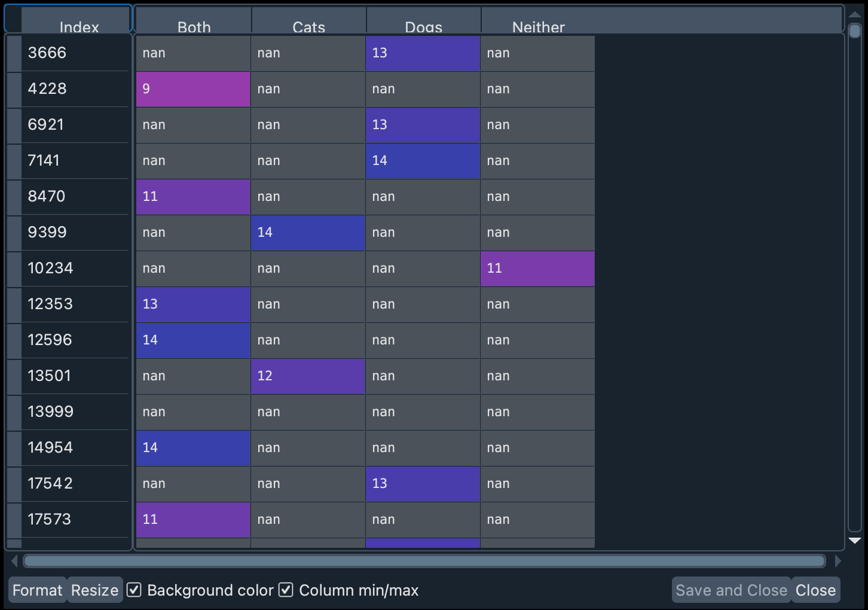Screen dimensions: 868x610
Task: Toggle the Column min/max checkbox
Action: [x=286, y=590]
